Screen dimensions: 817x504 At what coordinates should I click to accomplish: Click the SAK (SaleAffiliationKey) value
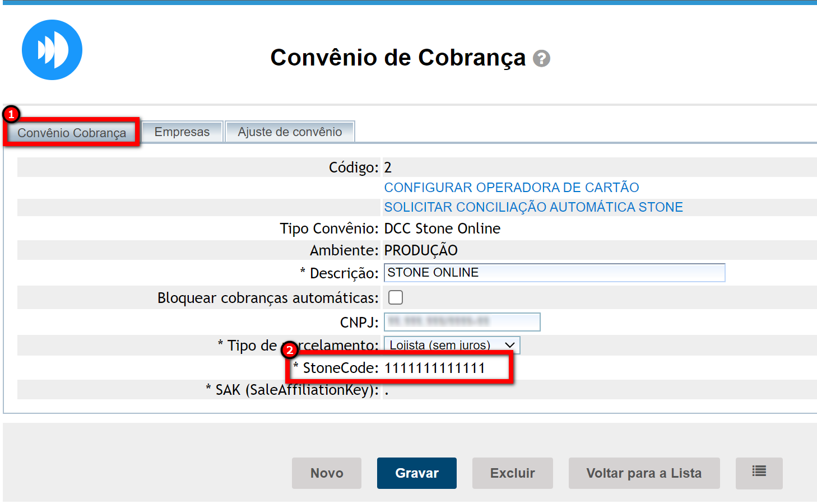point(387,391)
